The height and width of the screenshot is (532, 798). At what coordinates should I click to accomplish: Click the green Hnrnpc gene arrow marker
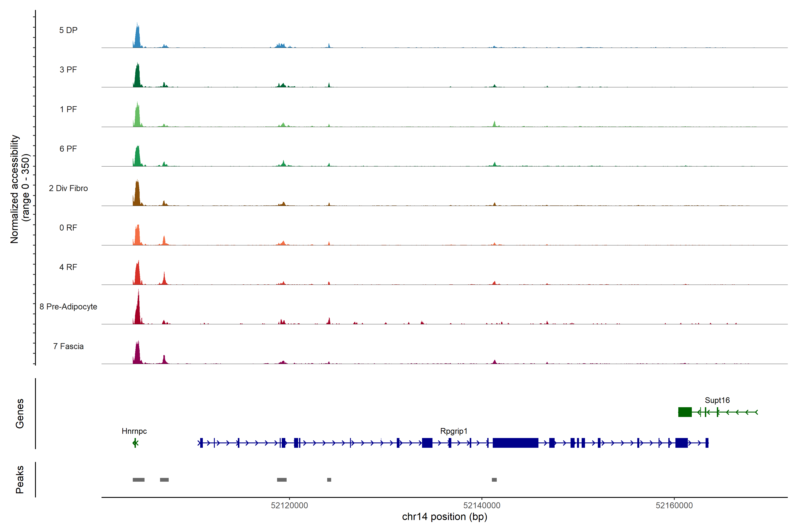coord(135,443)
